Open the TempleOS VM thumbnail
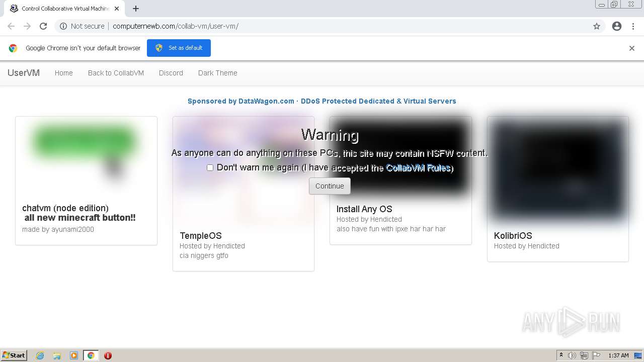This screenshot has height=362, width=644. click(x=244, y=172)
